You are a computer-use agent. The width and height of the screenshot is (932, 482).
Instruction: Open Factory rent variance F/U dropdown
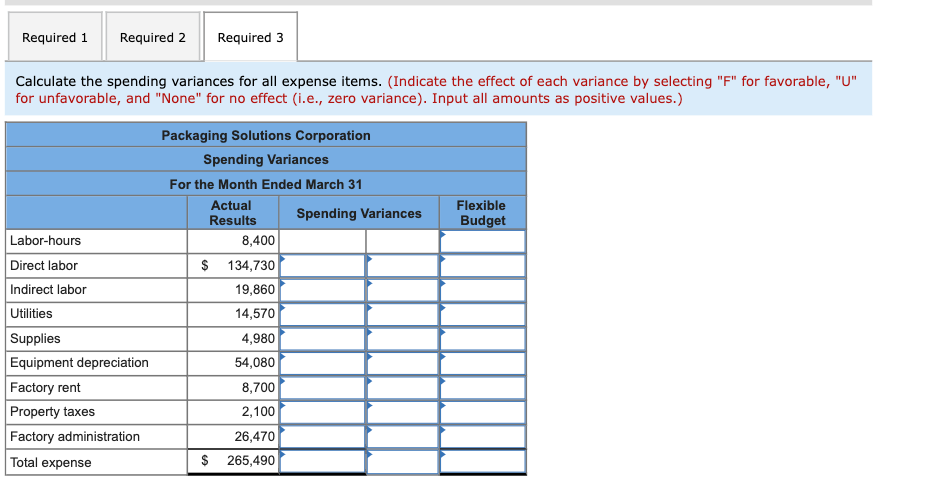pos(402,388)
